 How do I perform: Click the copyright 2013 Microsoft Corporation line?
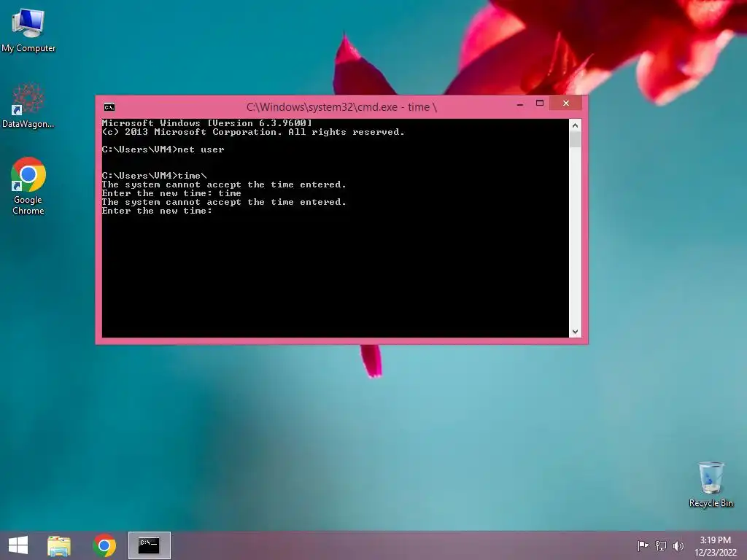[253, 133]
